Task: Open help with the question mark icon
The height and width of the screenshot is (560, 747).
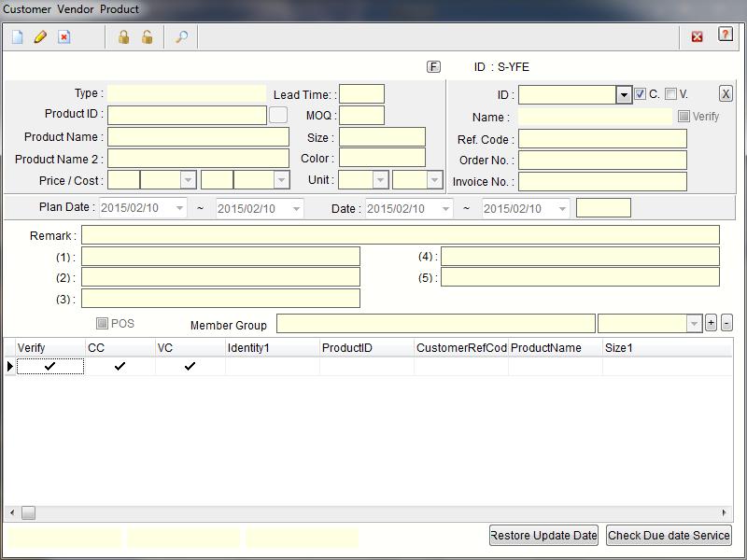Action: tap(726, 35)
